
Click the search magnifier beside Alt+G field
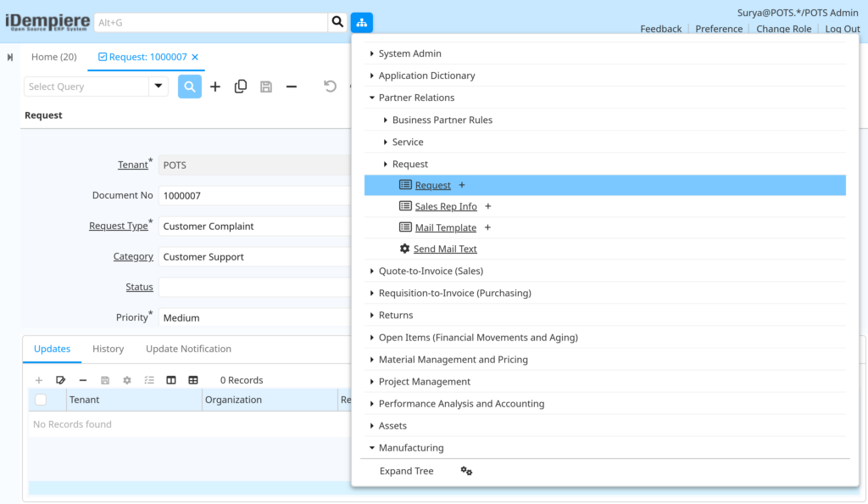pyautogui.click(x=337, y=22)
